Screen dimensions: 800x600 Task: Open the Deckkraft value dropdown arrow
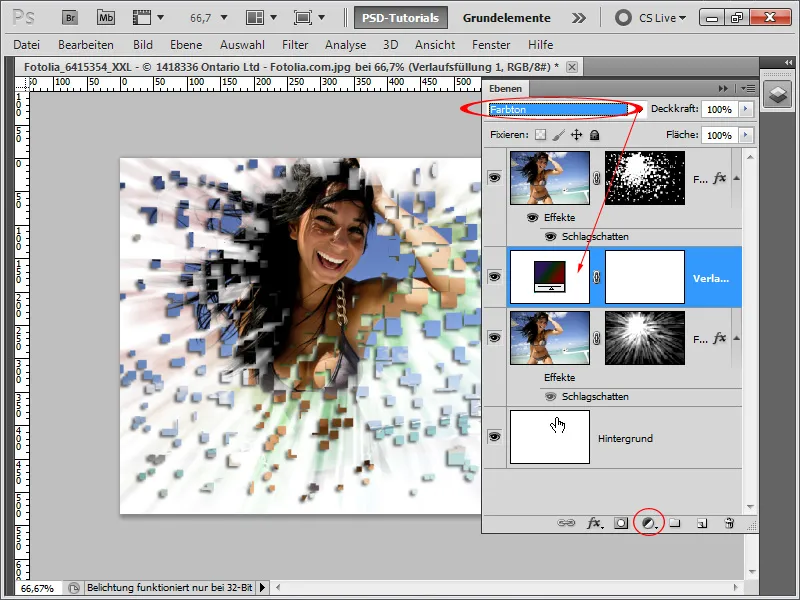coord(746,110)
